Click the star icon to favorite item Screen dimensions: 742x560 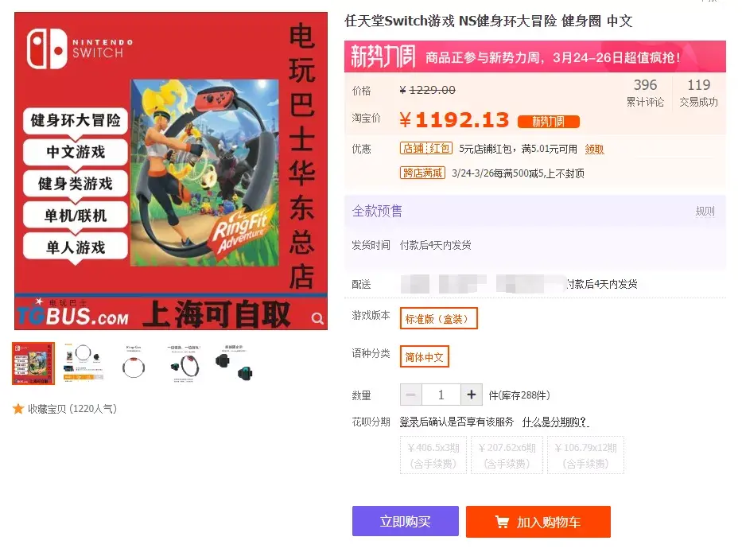[x=18, y=409]
